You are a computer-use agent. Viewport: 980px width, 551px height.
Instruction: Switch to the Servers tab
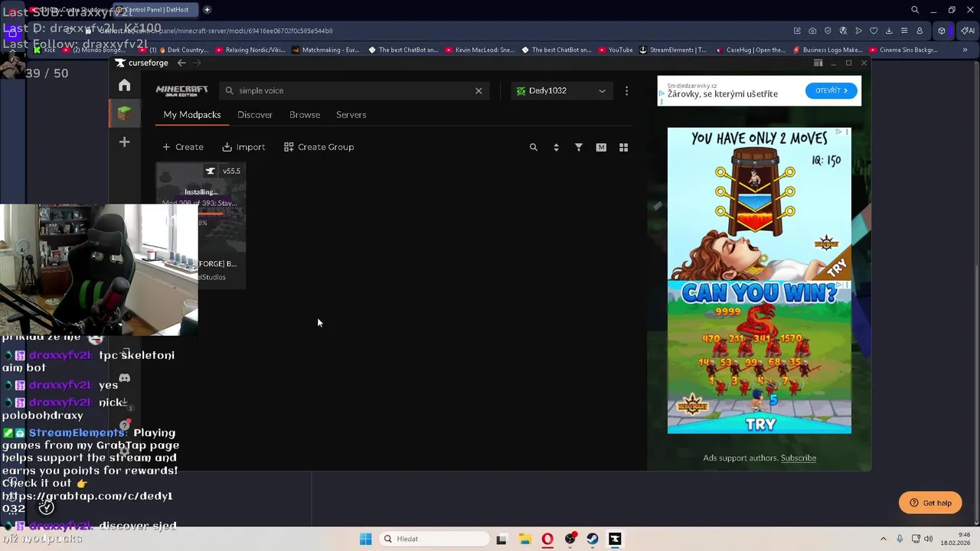351,115
